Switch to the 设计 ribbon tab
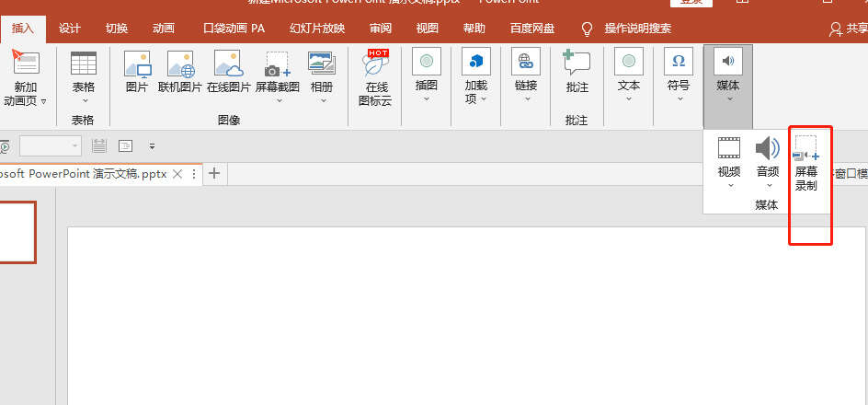This screenshot has height=405, width=868. point(70,29)
